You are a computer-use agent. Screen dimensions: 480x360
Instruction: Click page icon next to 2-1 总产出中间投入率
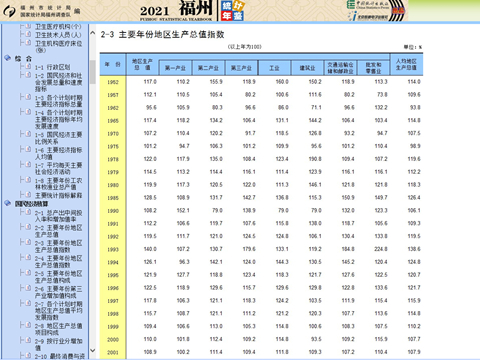[28, 212]
